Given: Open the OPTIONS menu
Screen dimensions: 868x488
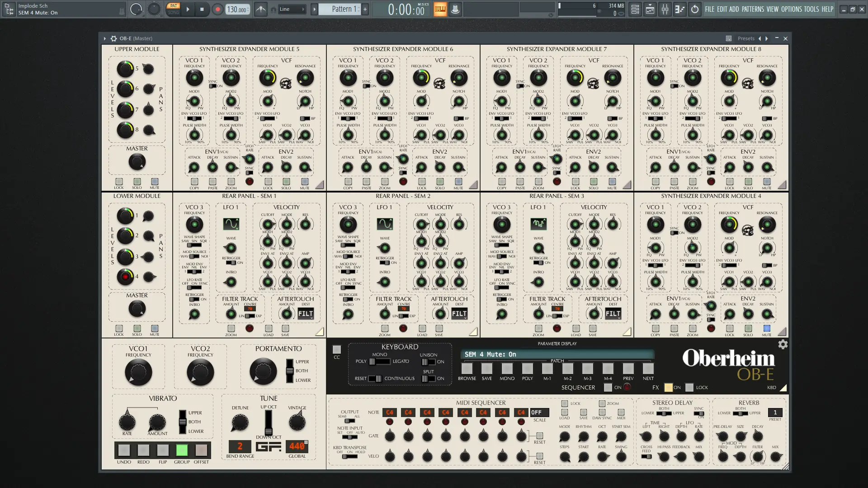Looking at the screenshot, I should tap(791, 9).
